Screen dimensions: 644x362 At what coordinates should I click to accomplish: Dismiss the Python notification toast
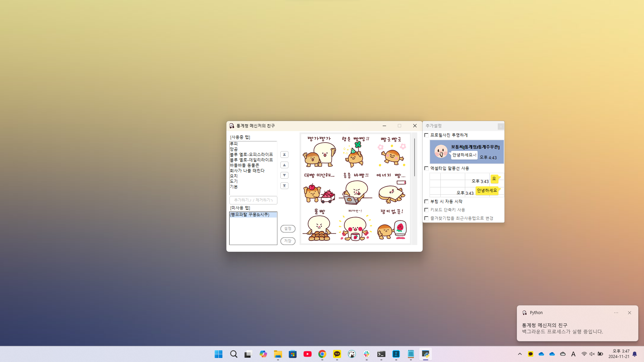pos(630,313)
